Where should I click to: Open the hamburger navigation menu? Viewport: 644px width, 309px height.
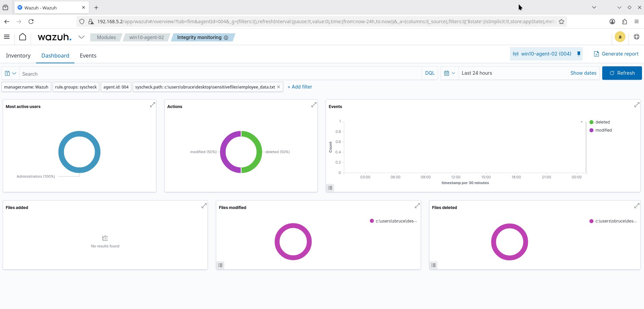point(7,37)
